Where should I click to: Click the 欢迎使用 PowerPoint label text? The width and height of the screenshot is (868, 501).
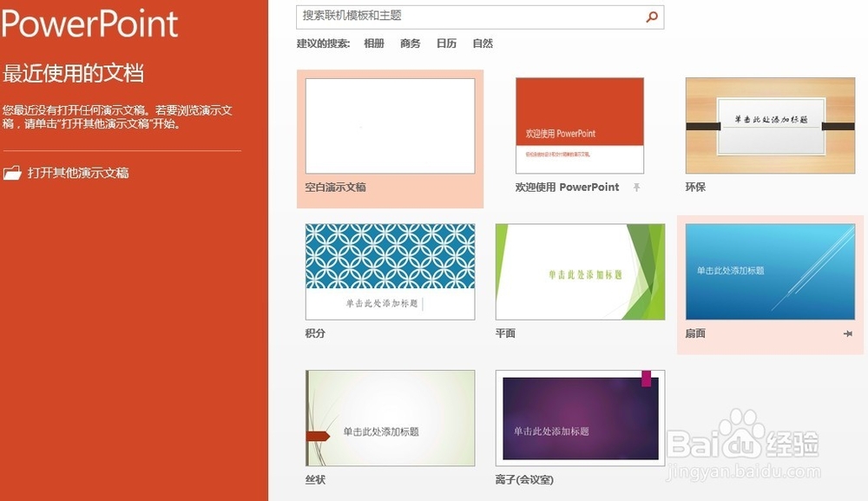[x=567, y=187]
